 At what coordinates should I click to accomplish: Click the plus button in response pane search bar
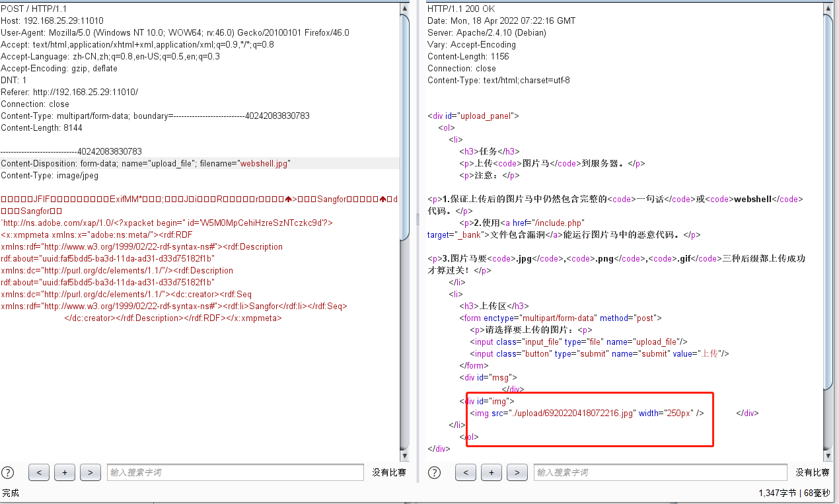click(x=492, y=472)
